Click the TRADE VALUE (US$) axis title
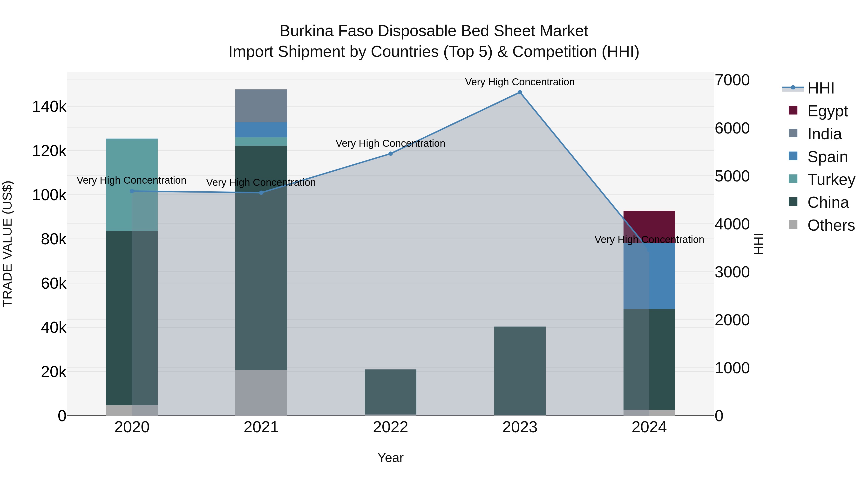 [7, 244]
